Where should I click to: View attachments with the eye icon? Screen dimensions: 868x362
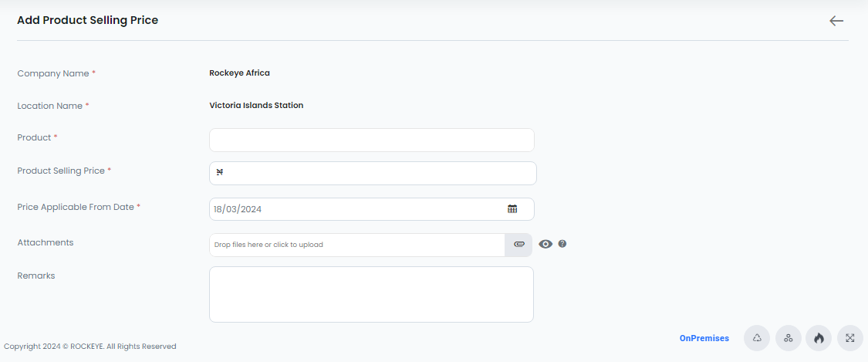(x=545, y=244)
